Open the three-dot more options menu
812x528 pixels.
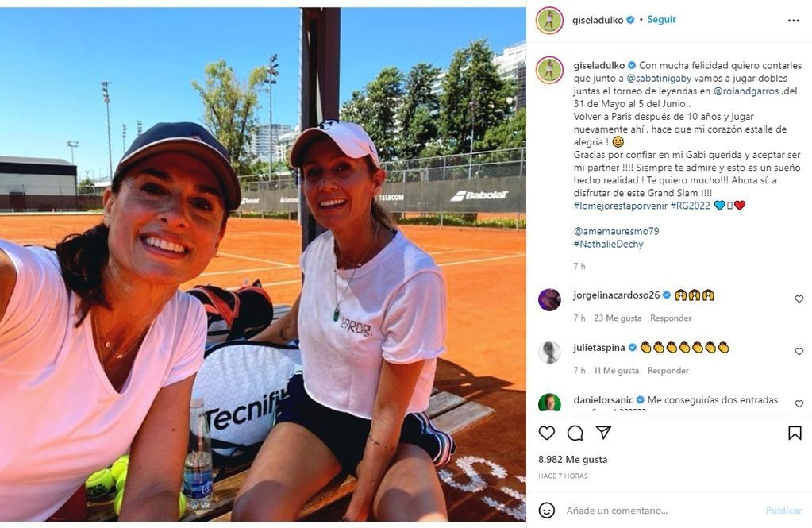tap(794, 21)
